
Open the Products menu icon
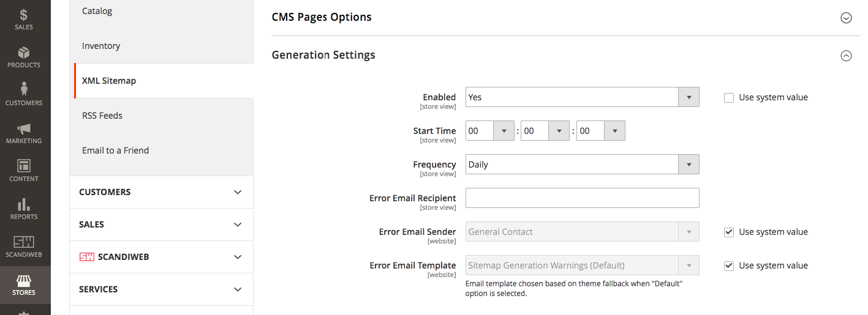coord(25,57)
